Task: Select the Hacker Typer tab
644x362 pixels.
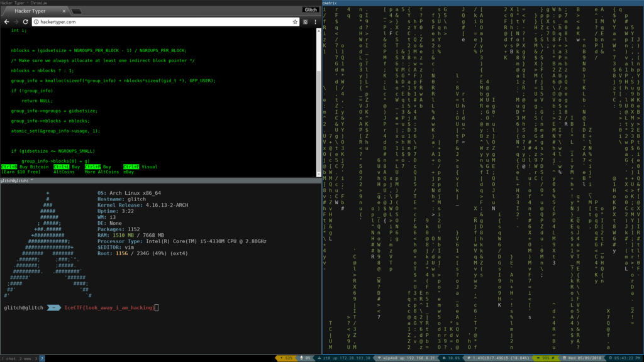Action: click(36, 11)
